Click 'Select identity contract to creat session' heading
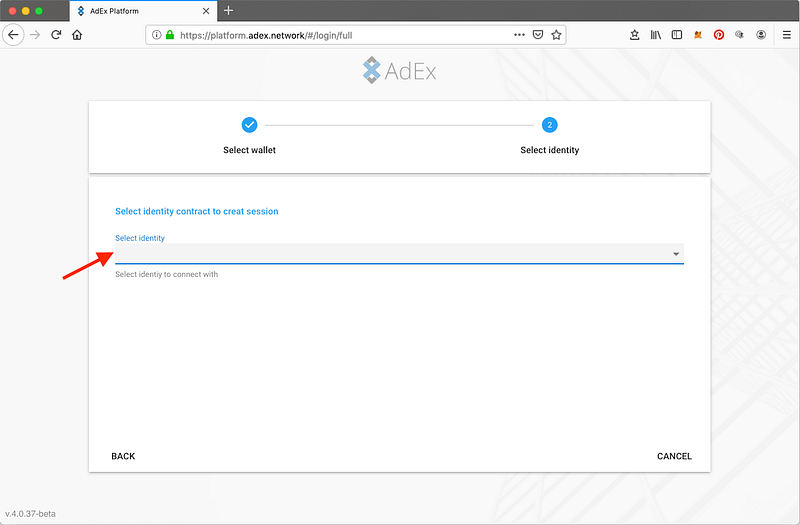Screen dimensions: 800x525 (x=196, y=211)
